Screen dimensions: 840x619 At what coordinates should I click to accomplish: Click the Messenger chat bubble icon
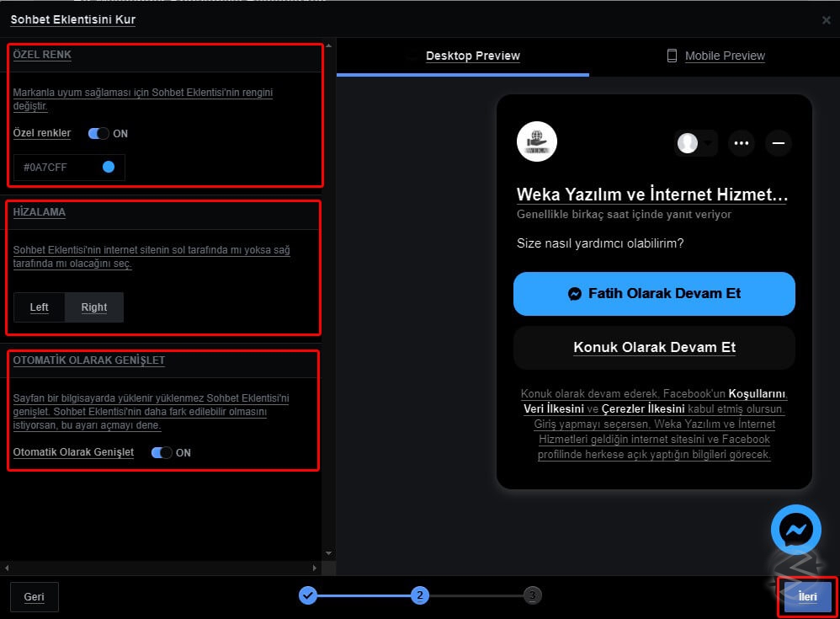coord(795,530)
